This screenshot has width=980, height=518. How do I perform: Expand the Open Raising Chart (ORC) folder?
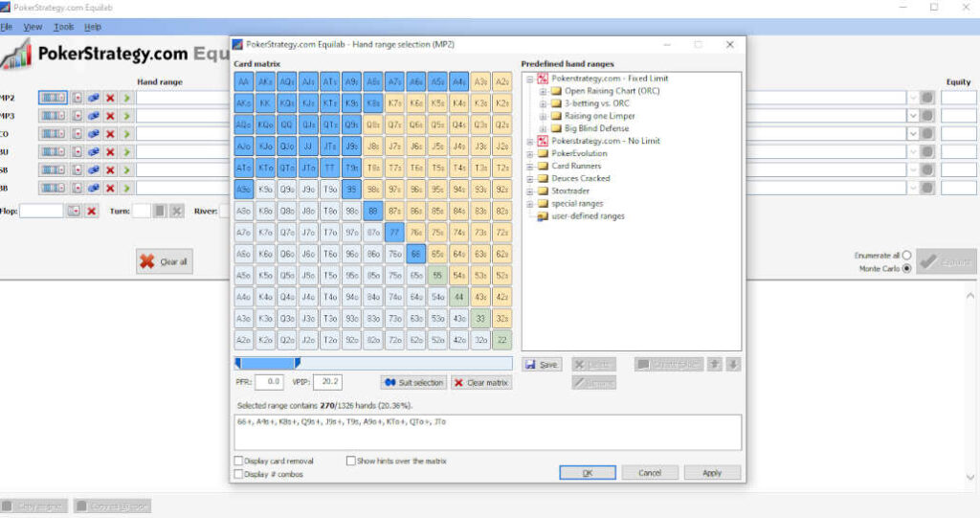point(544,91)
